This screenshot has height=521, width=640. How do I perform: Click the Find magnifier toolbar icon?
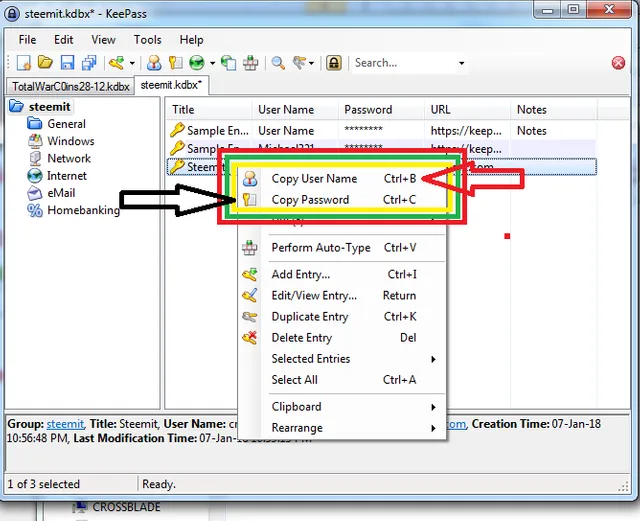pyautogui.click(x=278, y=63)
